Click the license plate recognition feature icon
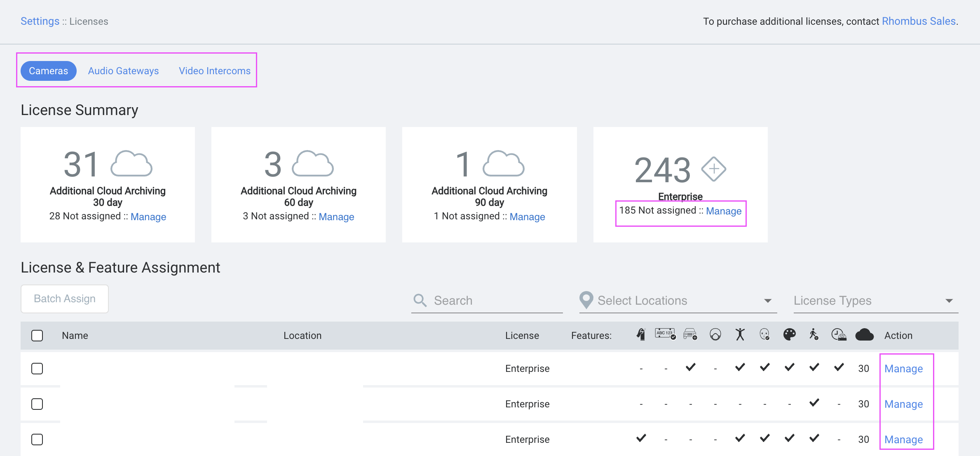Screen dimensions: 980x456 [x=666, y=334]
